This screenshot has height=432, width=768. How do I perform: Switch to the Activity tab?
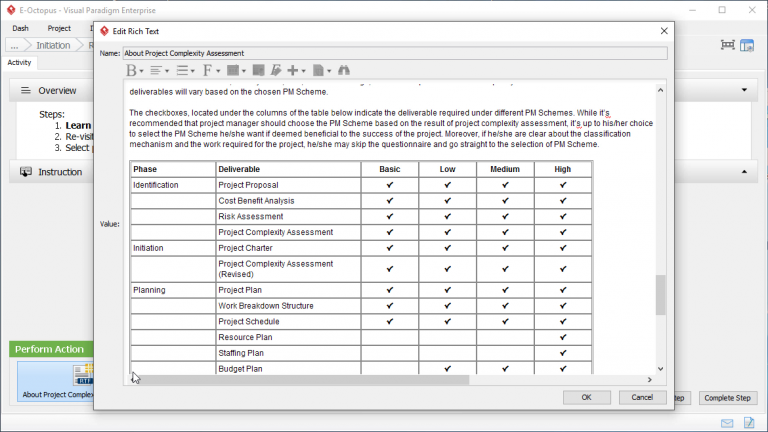19,62
